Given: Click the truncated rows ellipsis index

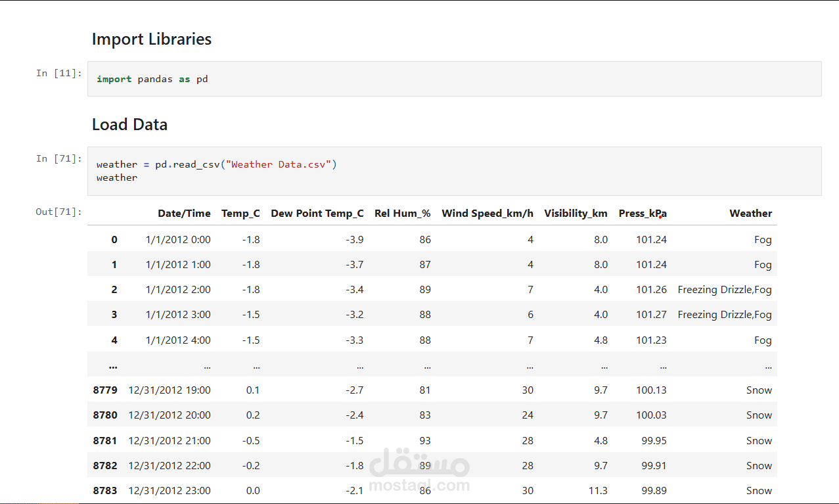Looking at the screenshot, I should click(113, 365).
